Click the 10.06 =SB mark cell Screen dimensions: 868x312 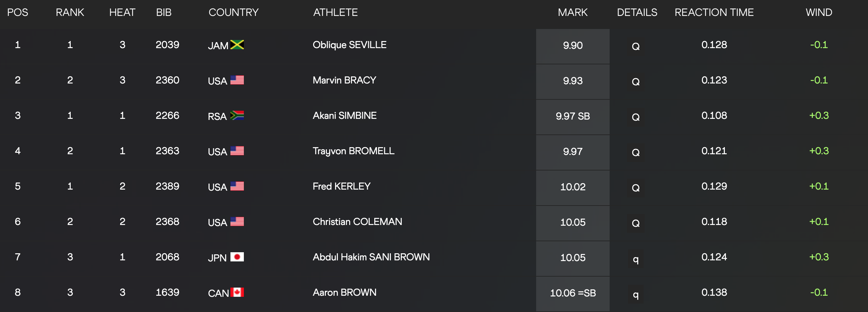tap(573, 293)
